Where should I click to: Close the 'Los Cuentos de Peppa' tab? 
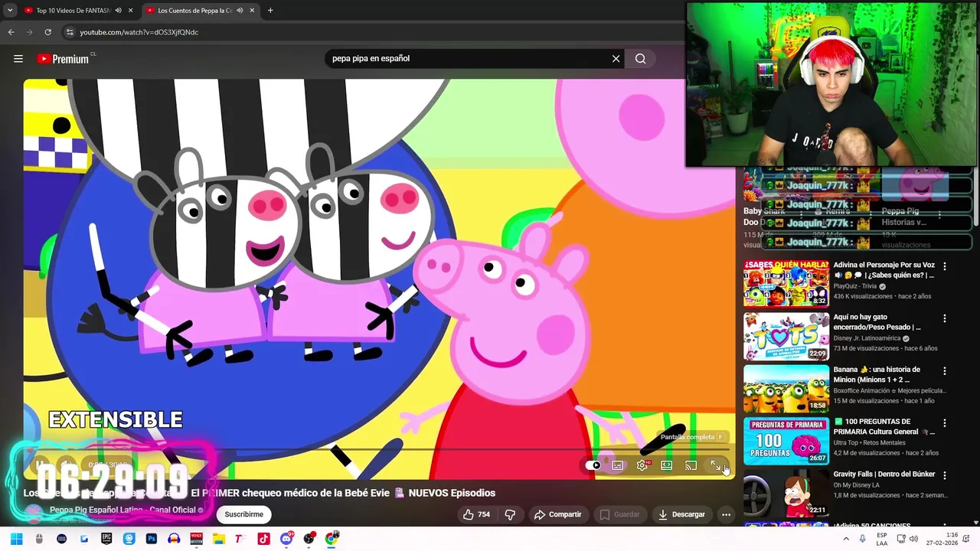[x=252, y=11]
